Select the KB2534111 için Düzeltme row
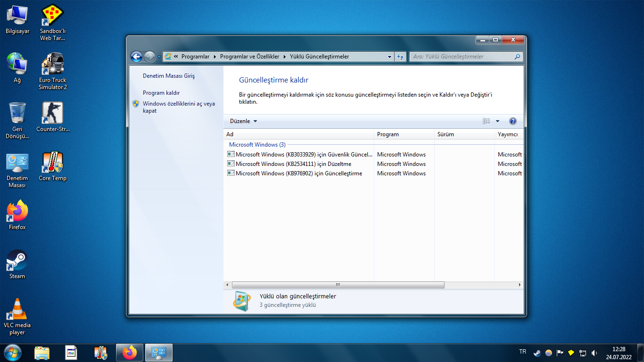The image size is (644, 362). pyautogui.click(x=374, y=164)
